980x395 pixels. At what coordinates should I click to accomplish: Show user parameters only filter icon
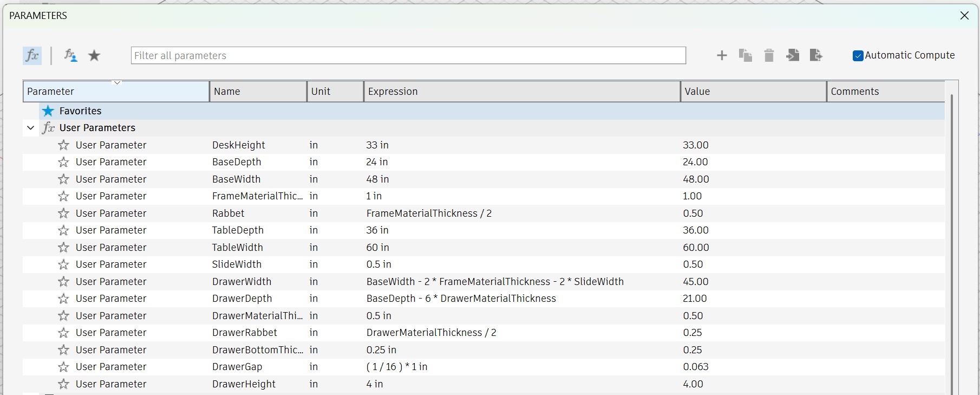70,55
